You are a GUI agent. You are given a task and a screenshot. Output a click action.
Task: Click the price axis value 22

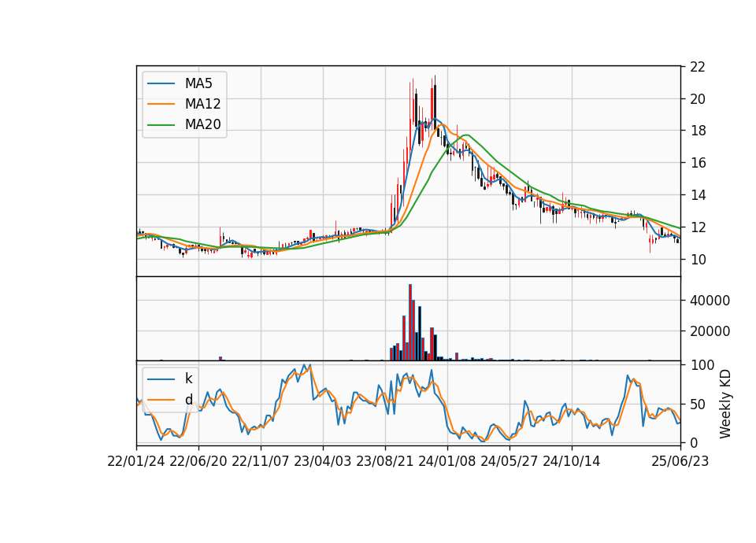click(x=698, y=67)
